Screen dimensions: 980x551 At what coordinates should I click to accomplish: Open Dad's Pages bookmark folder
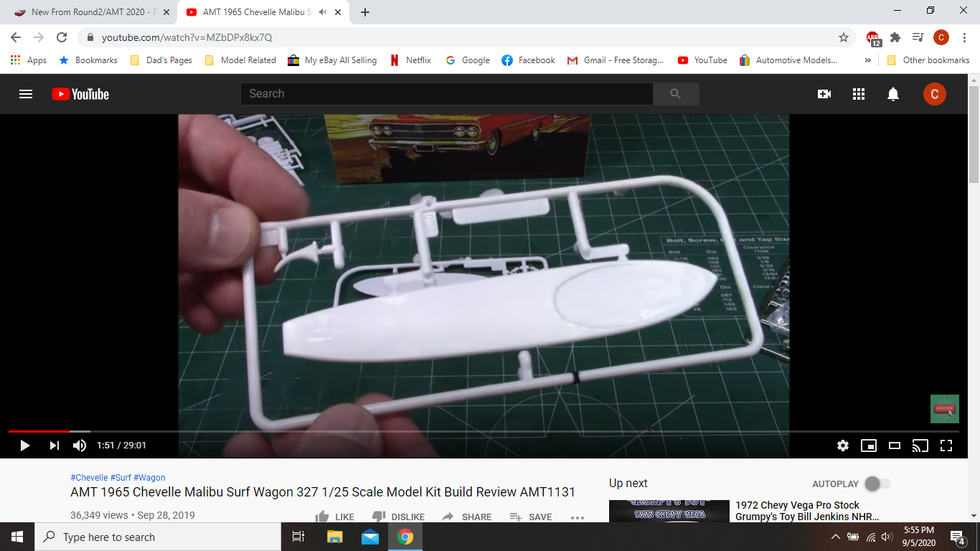(161, 60)
